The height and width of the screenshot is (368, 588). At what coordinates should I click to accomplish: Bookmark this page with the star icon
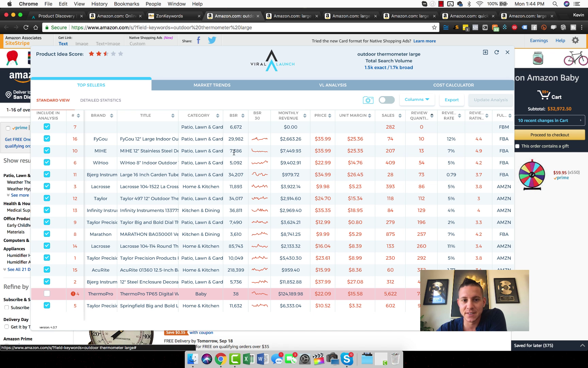[x=434, y=27]
